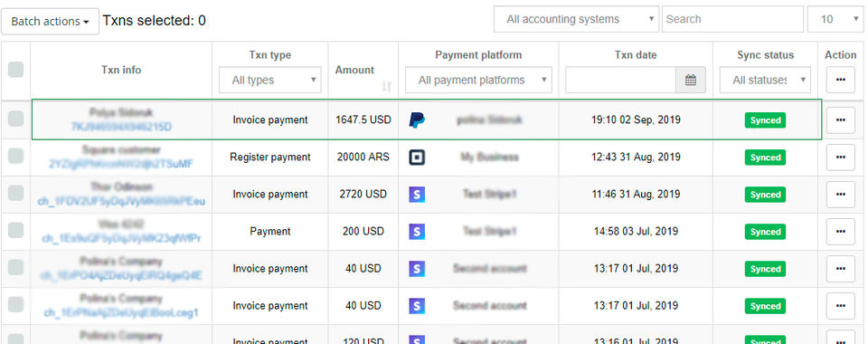
Task: Click the 2720 USD amount cell
Action: [x=363, y=195]
